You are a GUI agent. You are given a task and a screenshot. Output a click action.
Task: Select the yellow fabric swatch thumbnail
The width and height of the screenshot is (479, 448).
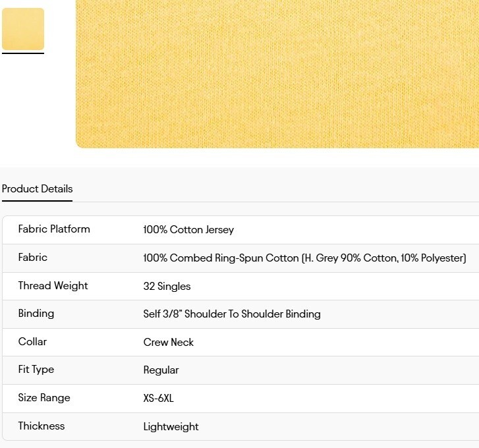click(23, 29)
